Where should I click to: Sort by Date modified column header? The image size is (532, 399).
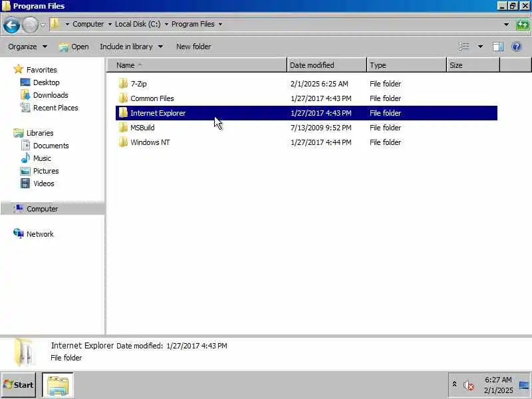(327, 65)
